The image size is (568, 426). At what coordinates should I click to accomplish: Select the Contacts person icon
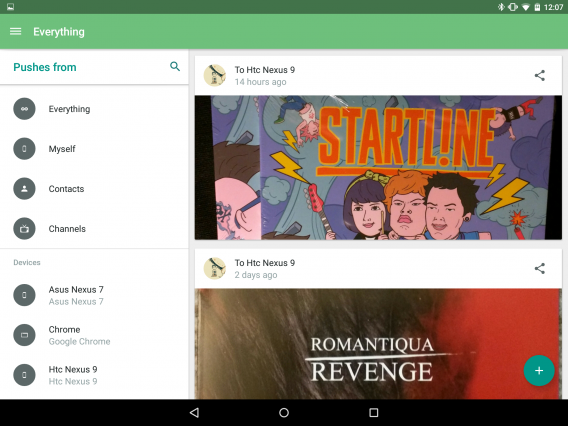tap(24, 188)
